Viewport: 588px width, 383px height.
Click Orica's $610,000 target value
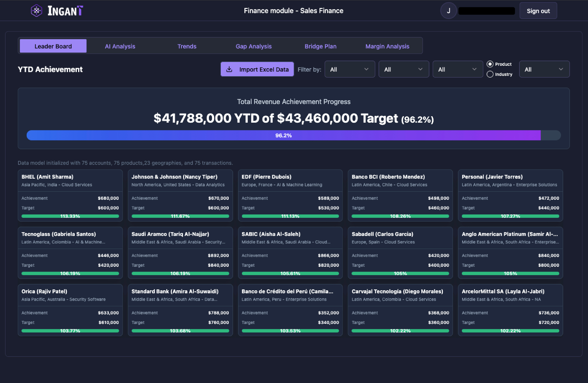(108, 322)
